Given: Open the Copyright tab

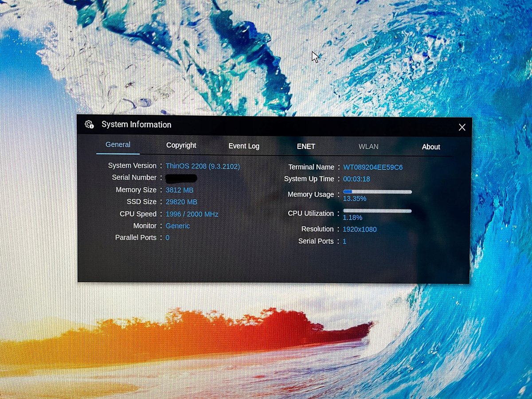Looking at the screenshot, I should (181, 145).
